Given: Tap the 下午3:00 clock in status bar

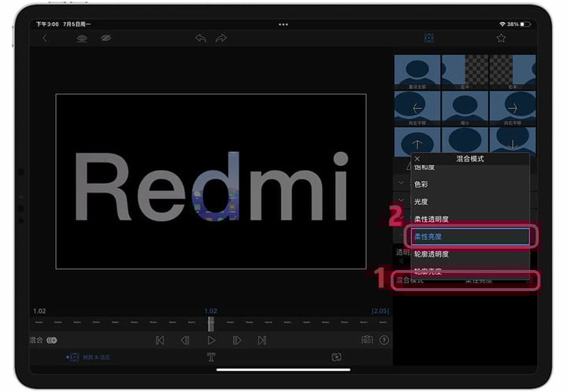Looking at the screenshot, I should tap(47, 24).
